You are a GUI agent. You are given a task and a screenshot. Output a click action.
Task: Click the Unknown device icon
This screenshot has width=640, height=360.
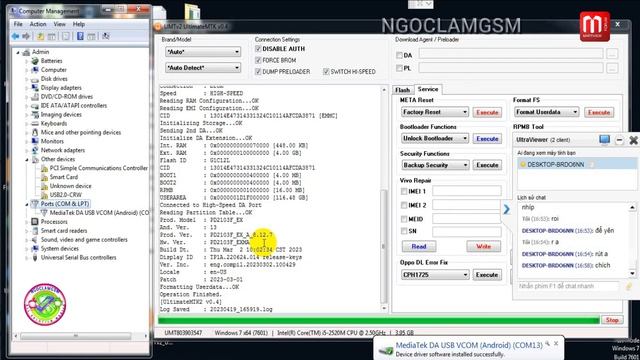click(44, 186)
